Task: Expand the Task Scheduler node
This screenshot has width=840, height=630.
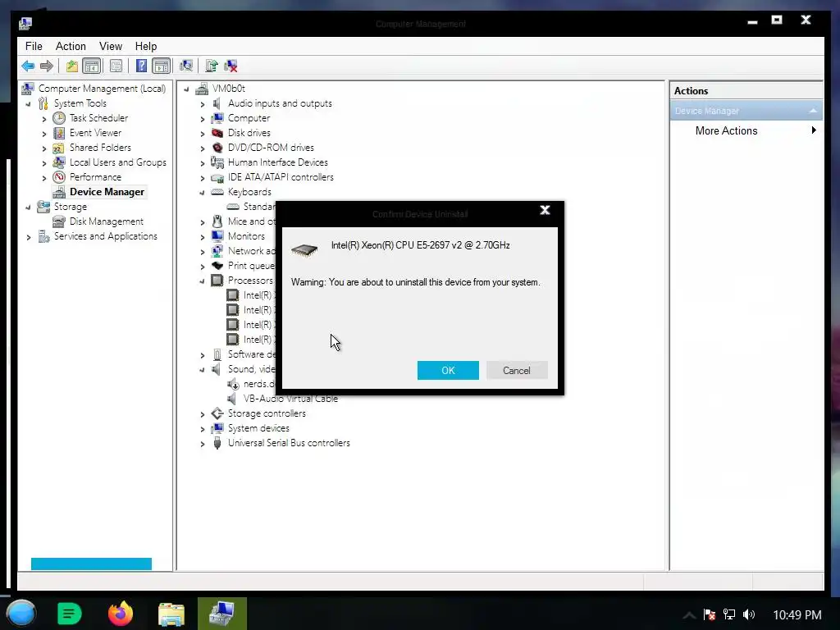Action: (44, 119)
